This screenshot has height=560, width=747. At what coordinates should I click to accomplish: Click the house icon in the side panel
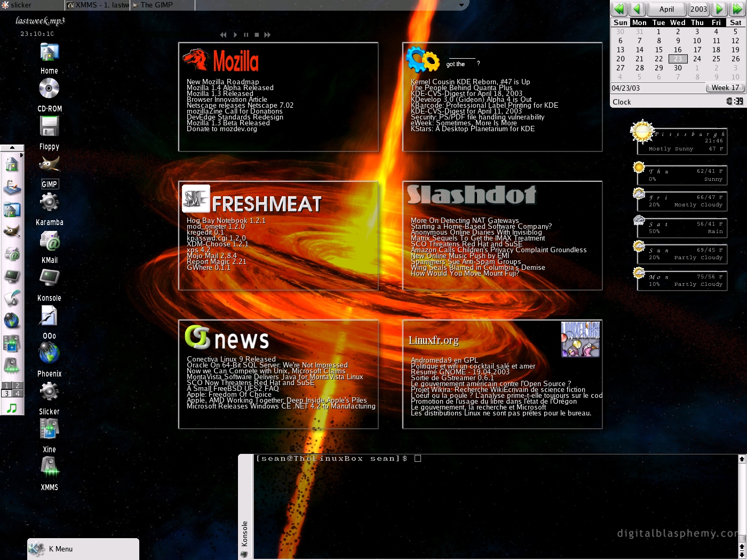pos(12,164)
